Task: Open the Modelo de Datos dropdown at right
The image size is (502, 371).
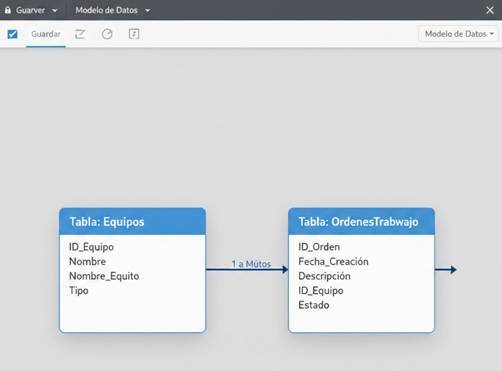Action: click(x=459, y=34)
